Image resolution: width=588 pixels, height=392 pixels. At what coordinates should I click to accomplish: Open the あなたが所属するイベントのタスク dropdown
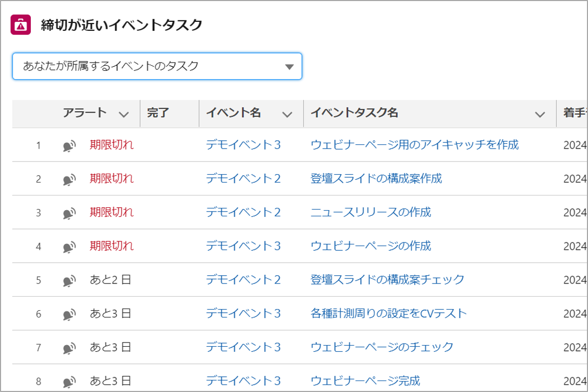pos(157,66)
